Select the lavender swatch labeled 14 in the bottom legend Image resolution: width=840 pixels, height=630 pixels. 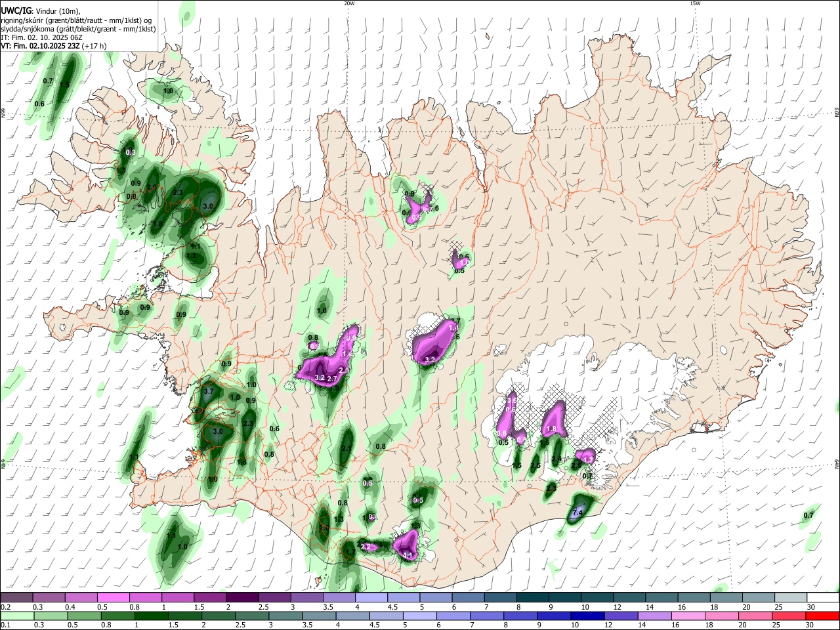[654, 616]
